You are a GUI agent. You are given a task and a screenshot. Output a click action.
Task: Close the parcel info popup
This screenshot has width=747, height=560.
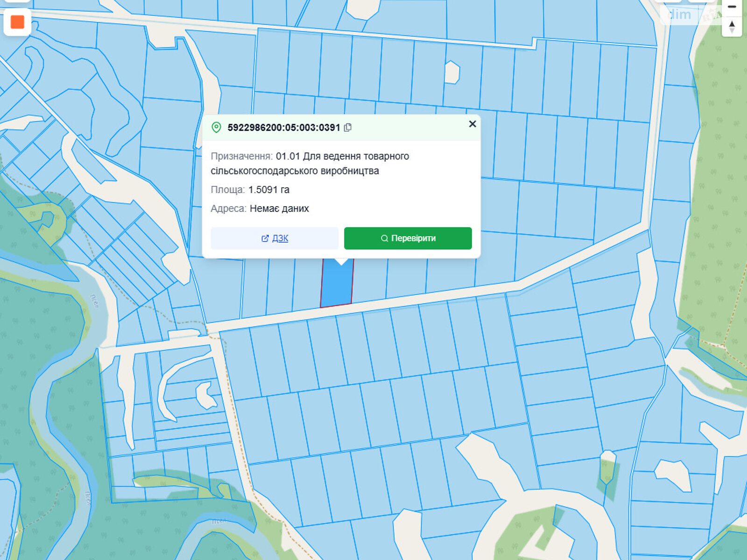pos(472,124)
